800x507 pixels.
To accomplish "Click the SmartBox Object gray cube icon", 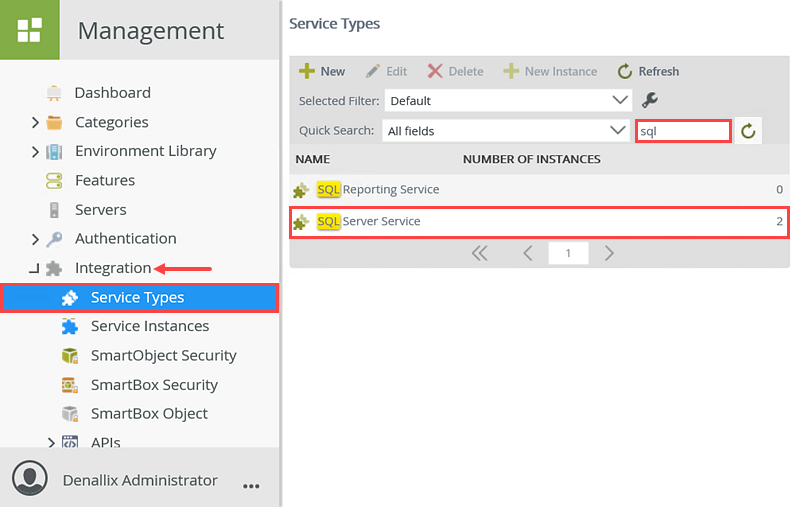I will [x=70, y=414].
